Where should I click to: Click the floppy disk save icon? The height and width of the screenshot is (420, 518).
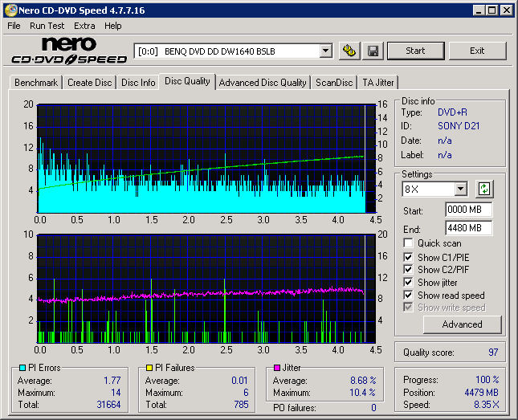[373, 51]
